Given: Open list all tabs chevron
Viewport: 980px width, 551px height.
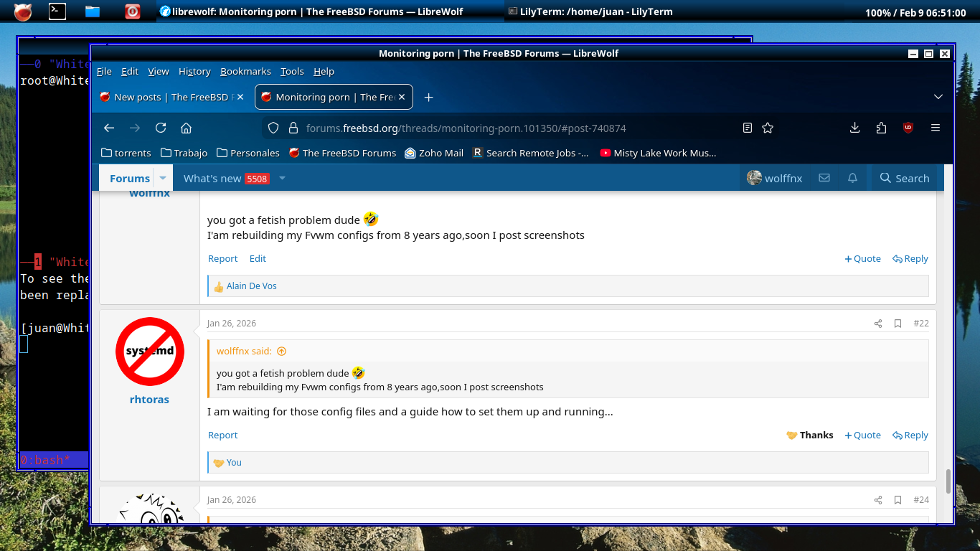Looking at the screenshot, I should pos(938,97).
